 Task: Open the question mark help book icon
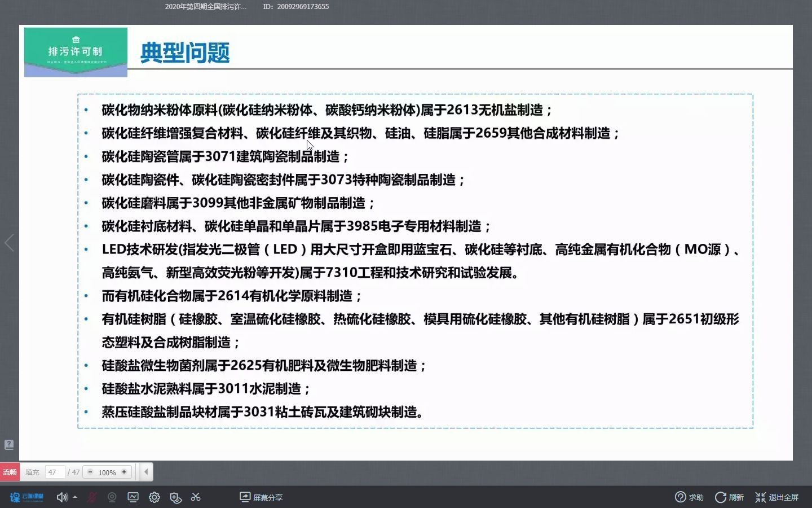coord(9,445)
